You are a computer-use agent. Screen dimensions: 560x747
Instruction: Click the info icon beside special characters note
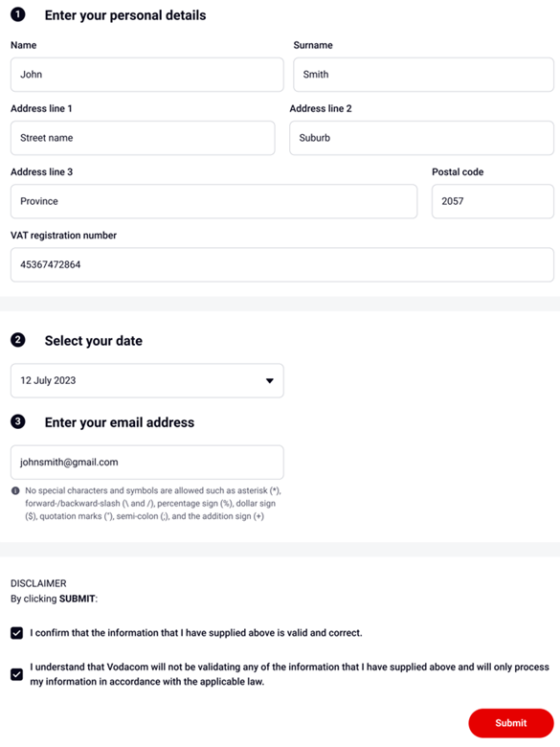point(15,490)
